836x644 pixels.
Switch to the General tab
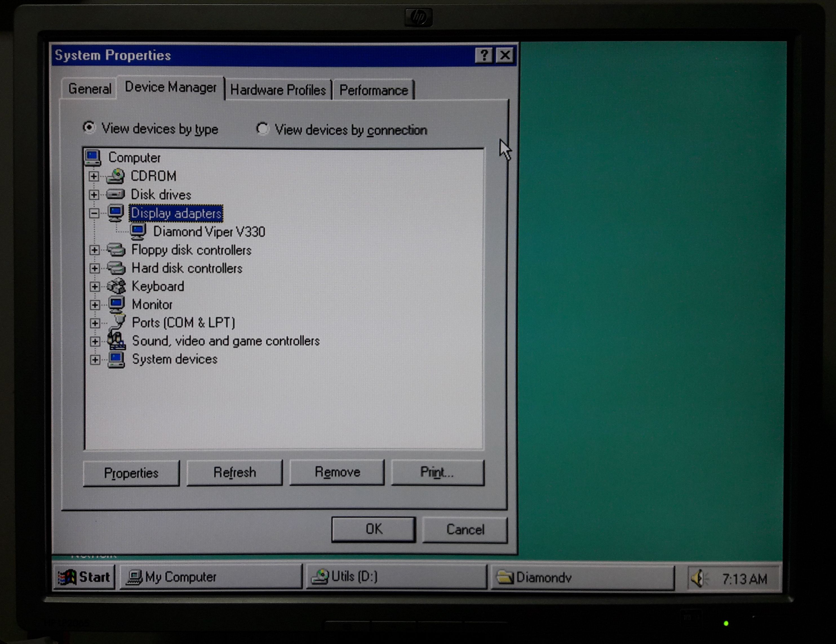90,89
